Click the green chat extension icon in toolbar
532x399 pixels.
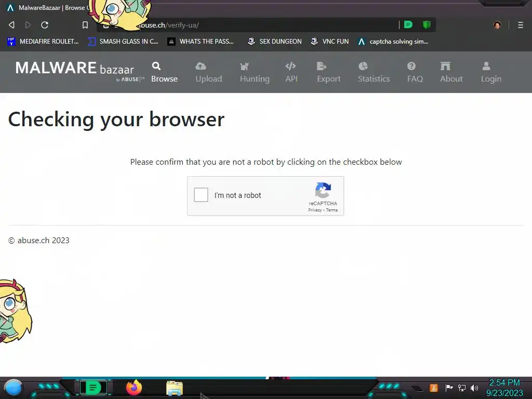tap(408, 24)
